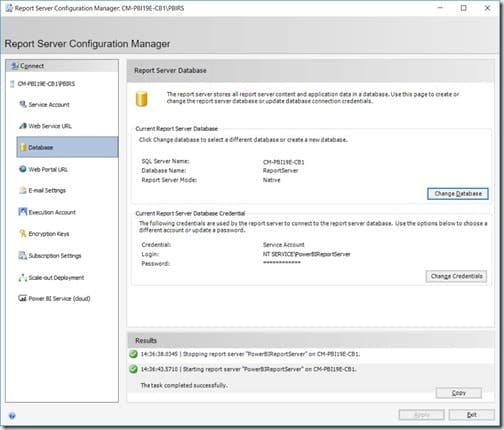The width and height of the screenshot is (504, 430).
Task: Click 'The task completed successfully' message
Action: (184, 385)
